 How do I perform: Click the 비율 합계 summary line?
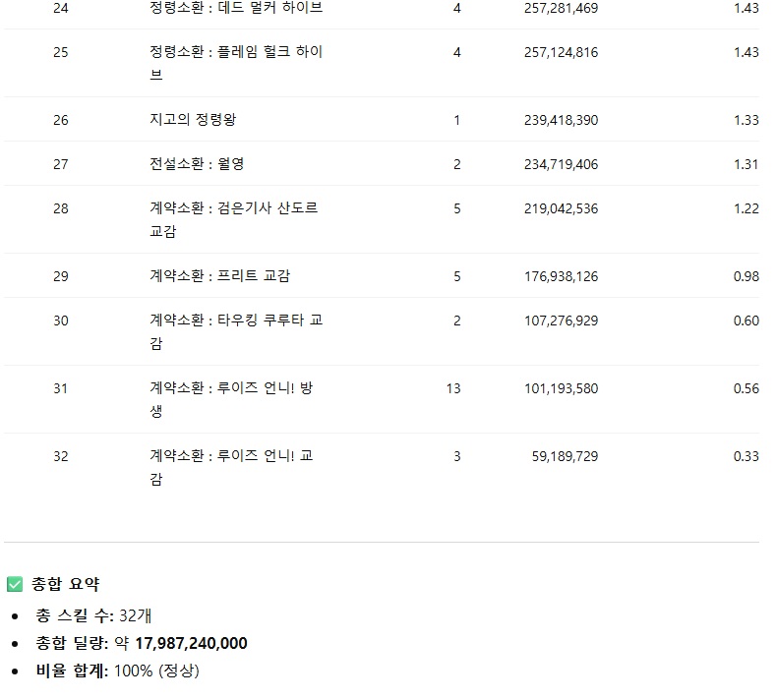coord(117,671)
